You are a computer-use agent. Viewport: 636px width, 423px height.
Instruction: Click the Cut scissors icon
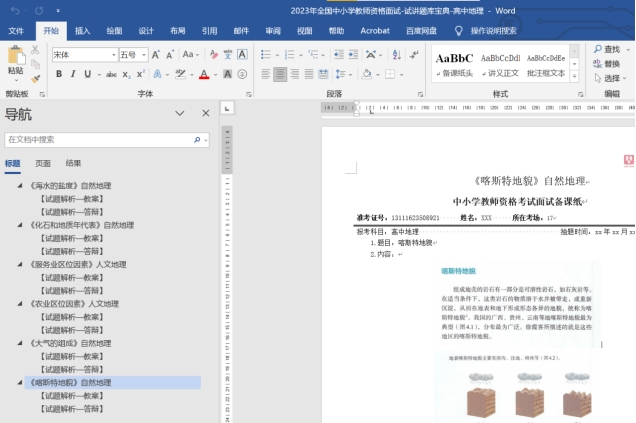36,51
